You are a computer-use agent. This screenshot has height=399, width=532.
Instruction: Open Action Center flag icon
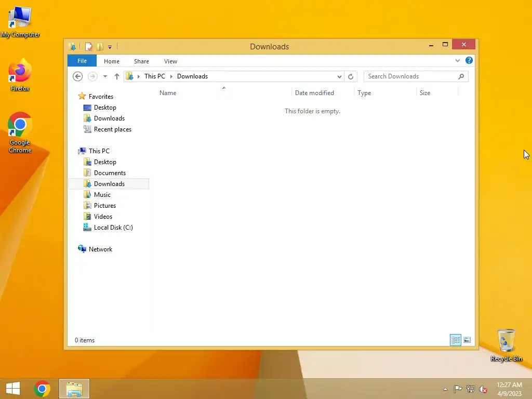[458, 389]
